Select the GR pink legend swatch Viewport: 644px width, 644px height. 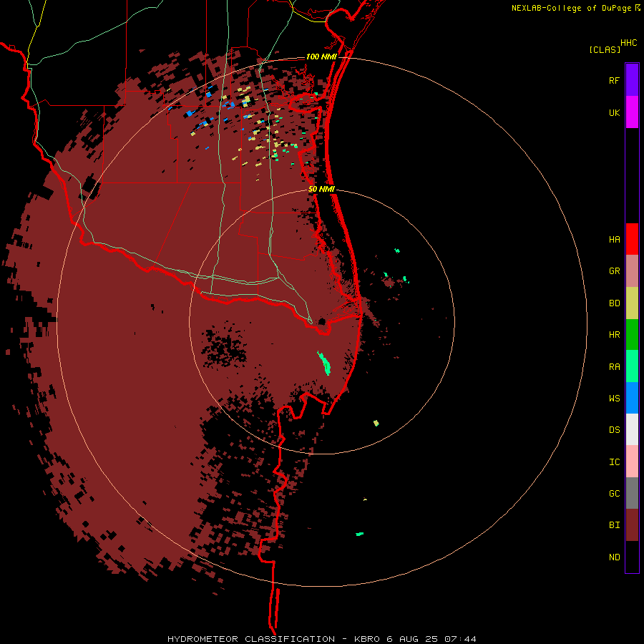pos(632,271)
